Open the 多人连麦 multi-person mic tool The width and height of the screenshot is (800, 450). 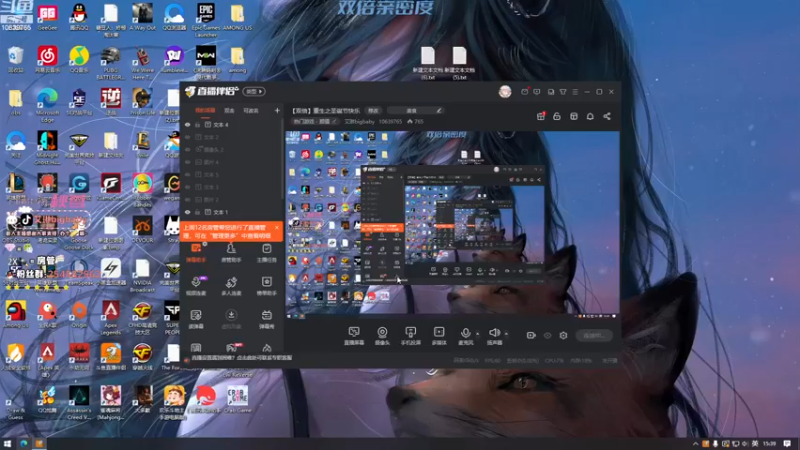coord(231,286)
